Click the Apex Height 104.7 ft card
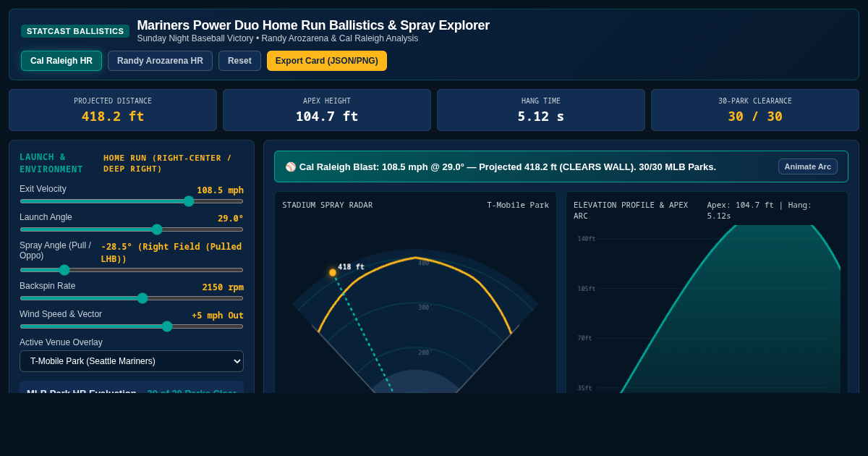Viewport: 868px width, 456px height. pos(327,110)
